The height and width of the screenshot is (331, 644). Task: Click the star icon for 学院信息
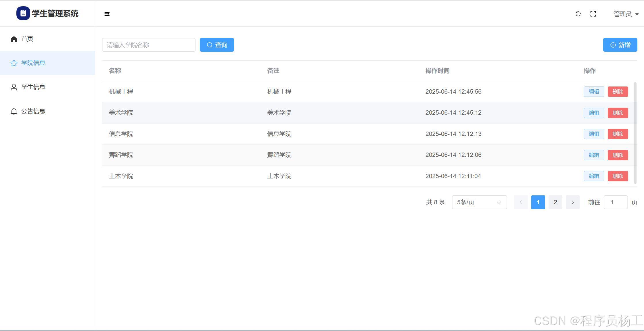click(x=14, y=63)
